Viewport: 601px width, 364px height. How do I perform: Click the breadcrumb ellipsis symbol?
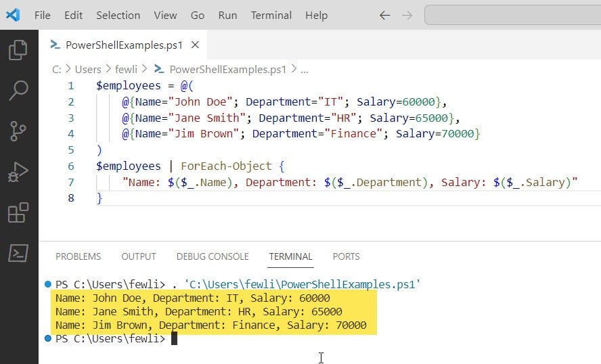305,70
